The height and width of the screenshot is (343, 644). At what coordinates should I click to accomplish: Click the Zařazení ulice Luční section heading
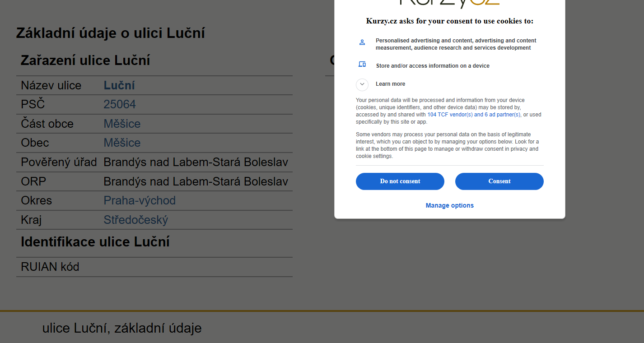[85, 60]
